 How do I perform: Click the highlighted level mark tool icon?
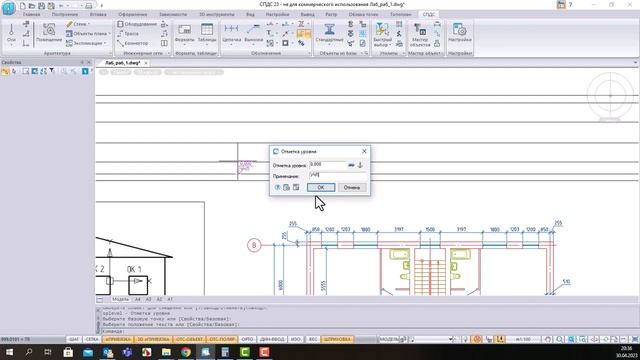pyautogui.click(x=304, y=33)
